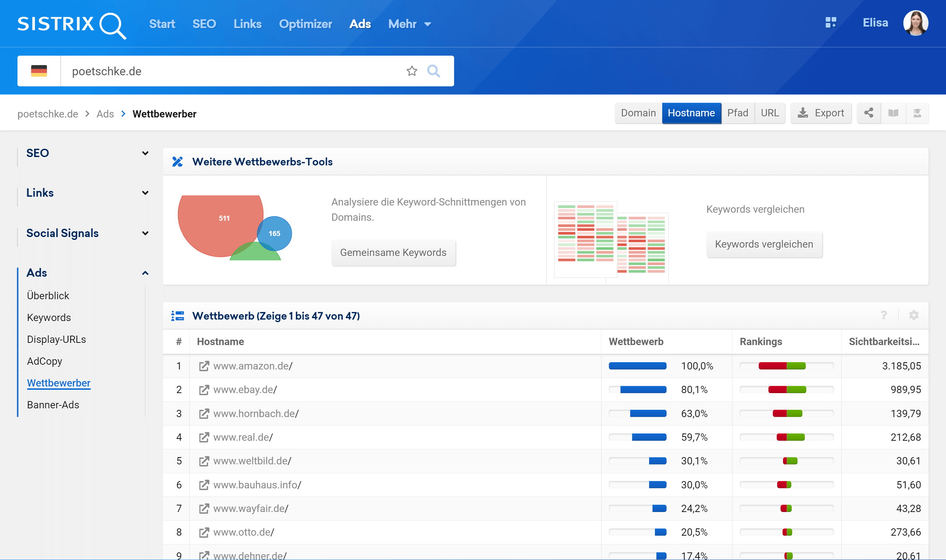Click the question mark help icon

884,315
